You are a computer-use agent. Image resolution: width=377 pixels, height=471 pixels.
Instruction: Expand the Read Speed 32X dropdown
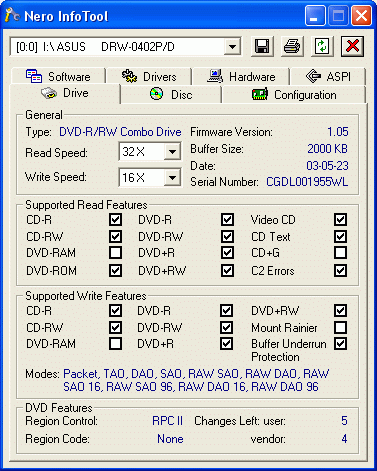point(172,152)
